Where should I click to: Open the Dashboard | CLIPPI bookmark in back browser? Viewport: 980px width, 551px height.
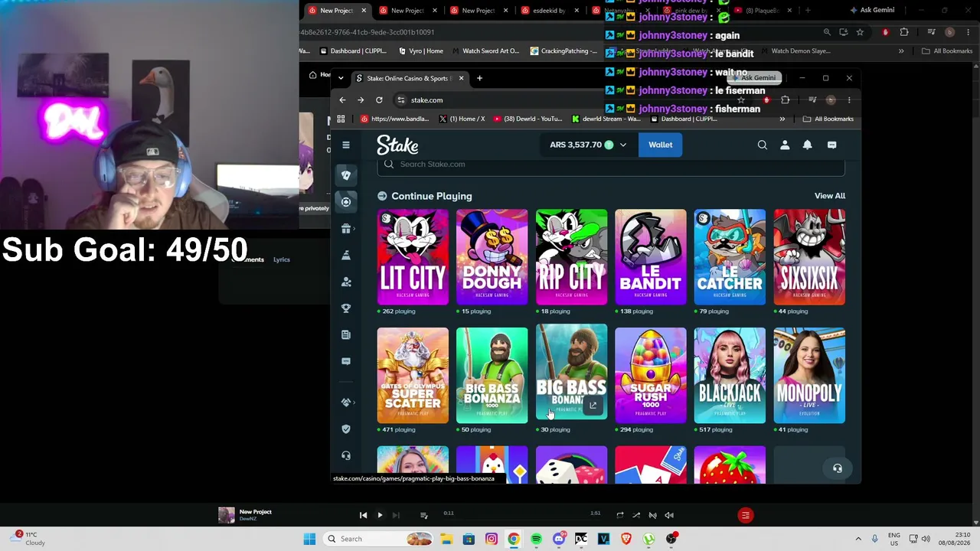[x=353, y=51]
